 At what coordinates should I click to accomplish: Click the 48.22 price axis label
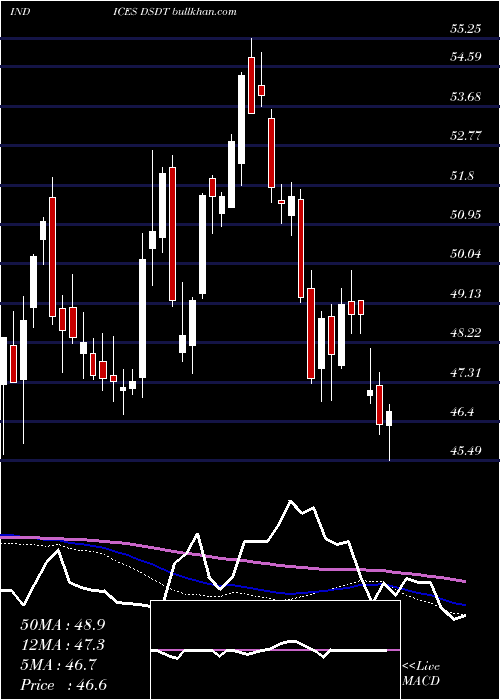point(466,333)
